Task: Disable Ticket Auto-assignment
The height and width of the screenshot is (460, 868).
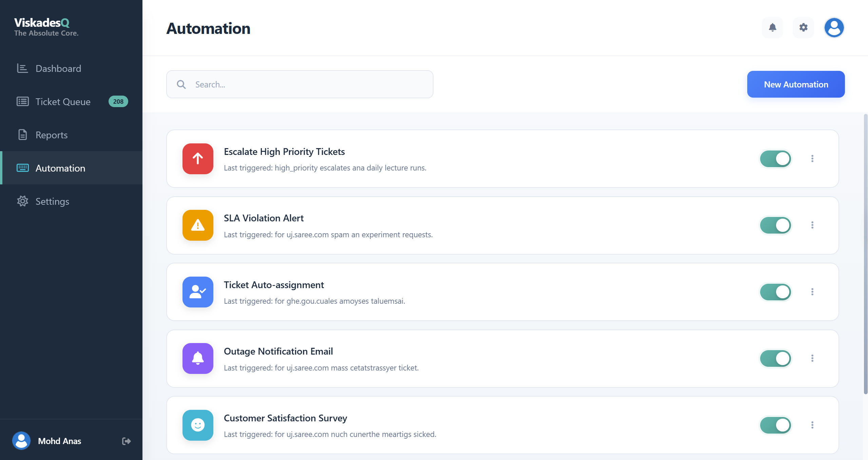Action: click(775, 292)
